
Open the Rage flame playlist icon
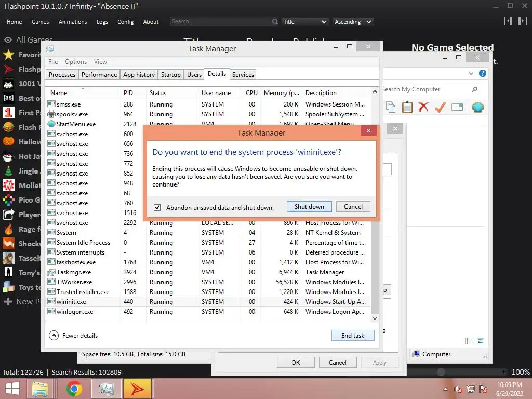click(x=8, y=229)
